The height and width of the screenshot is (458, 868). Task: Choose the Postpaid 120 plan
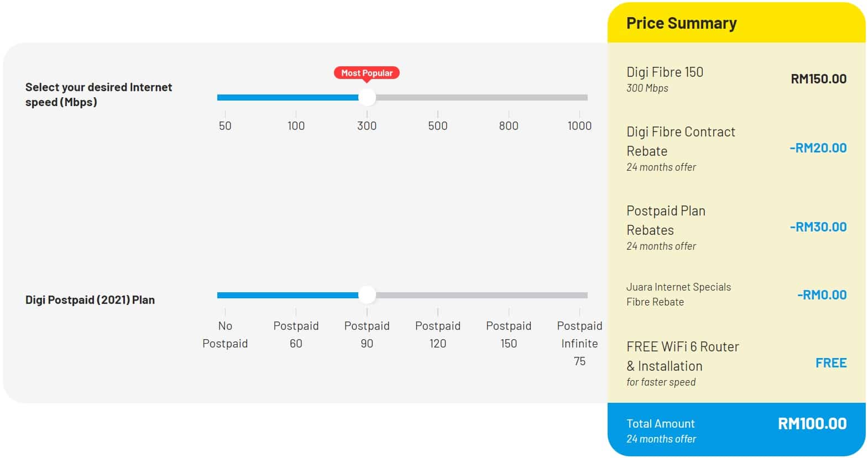[x=437, y=334]
